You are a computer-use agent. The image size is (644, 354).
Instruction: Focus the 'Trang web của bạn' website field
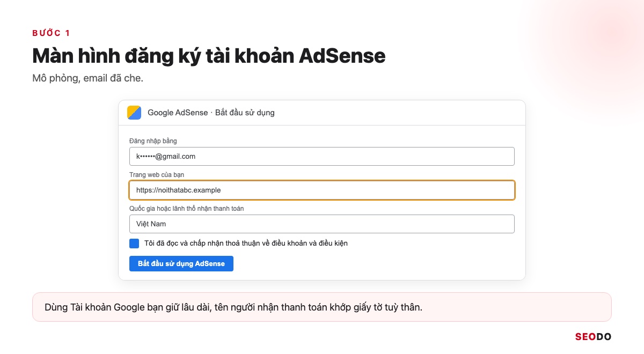322,190
